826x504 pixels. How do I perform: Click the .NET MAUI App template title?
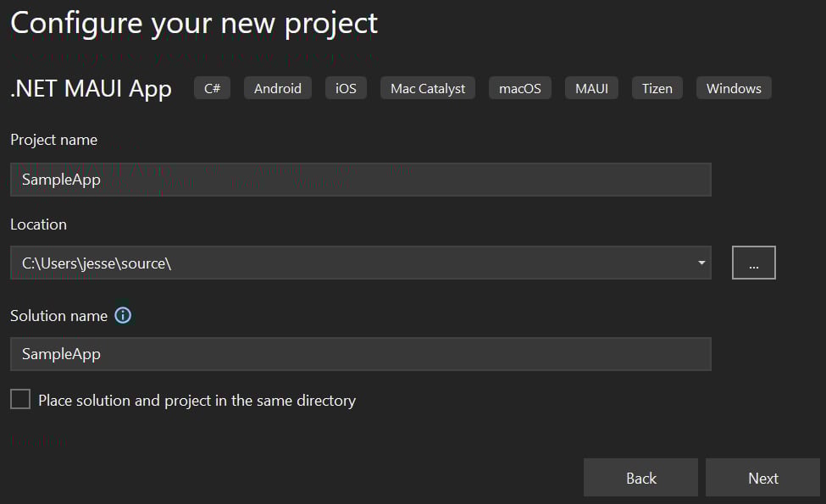click(91, 89)
